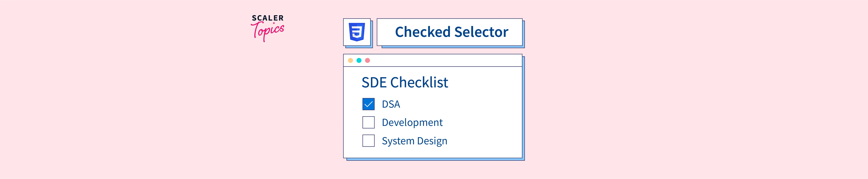Viewport: 868px width, 179px height.
Task: Click empty area of window title bar
Action: click(x=445, y=60)
